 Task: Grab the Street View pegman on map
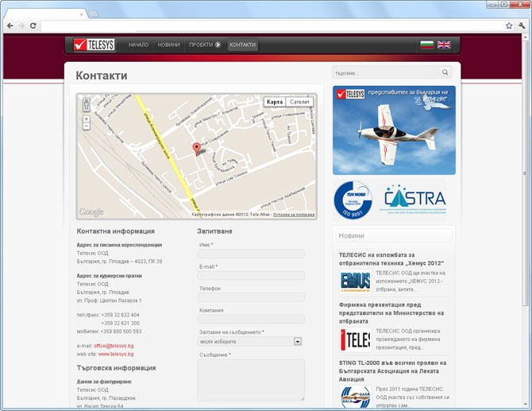87,104
